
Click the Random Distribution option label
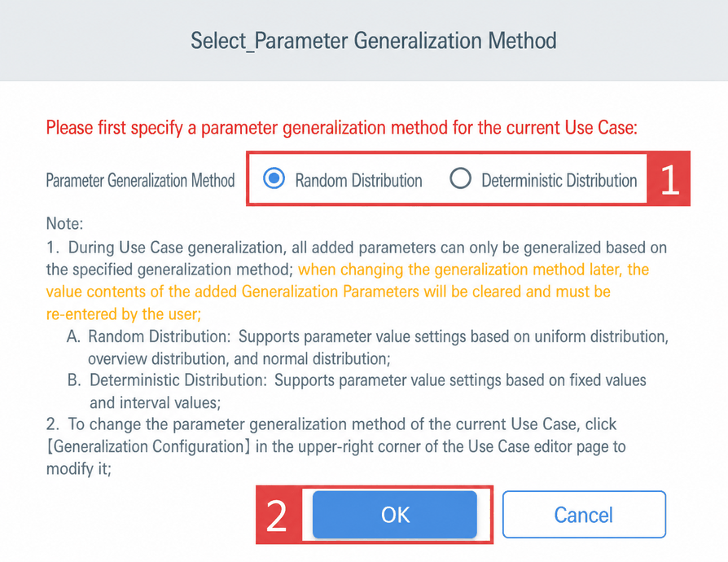(358, 180)
